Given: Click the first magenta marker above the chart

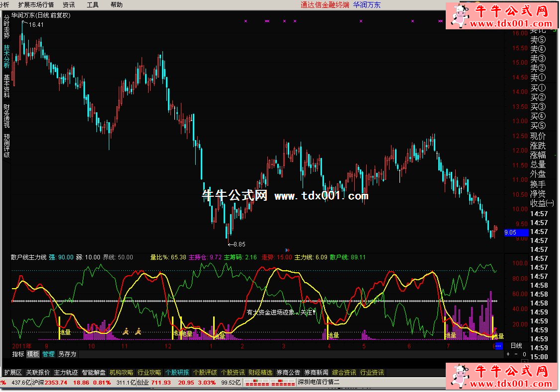Looking at the screenshot, I should pos(245,21).
